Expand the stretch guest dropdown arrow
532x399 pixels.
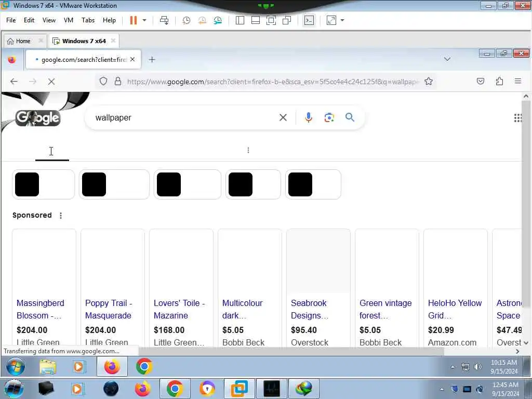point(342,20)
